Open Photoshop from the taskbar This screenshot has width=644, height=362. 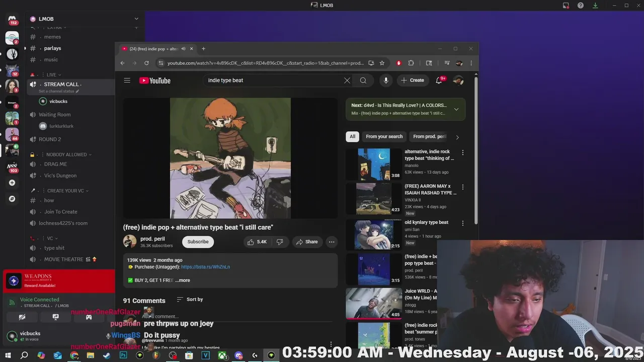point(123,355)
